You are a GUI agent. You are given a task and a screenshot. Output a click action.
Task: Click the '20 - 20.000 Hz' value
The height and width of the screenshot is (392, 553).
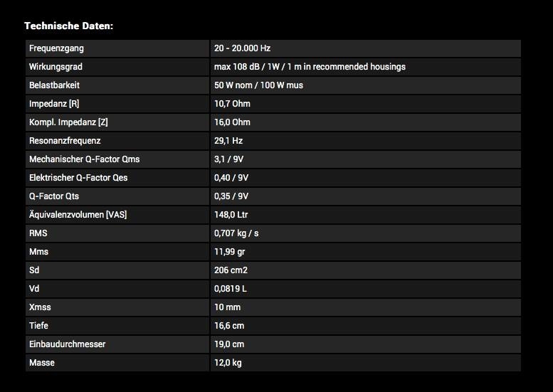pos(242,48)
